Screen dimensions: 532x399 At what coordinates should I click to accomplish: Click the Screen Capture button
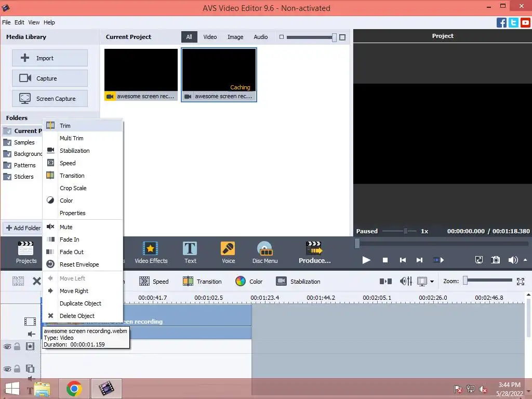pos(50,99)
